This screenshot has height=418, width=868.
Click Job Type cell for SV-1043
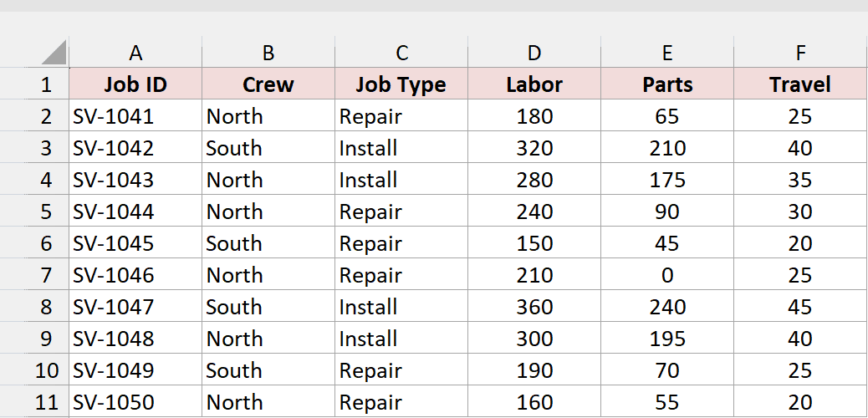click(401, 180)
